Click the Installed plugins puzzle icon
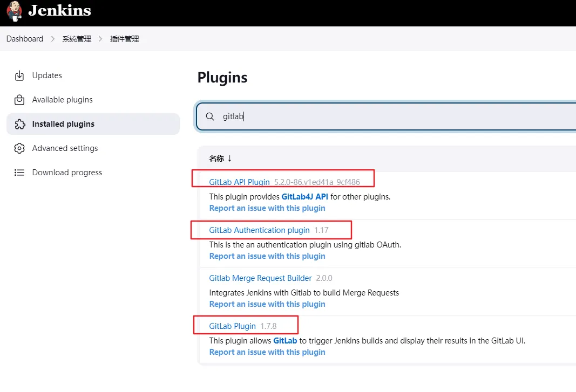The width and height of the screenshot is (576, 392). [x=20, y=124]
